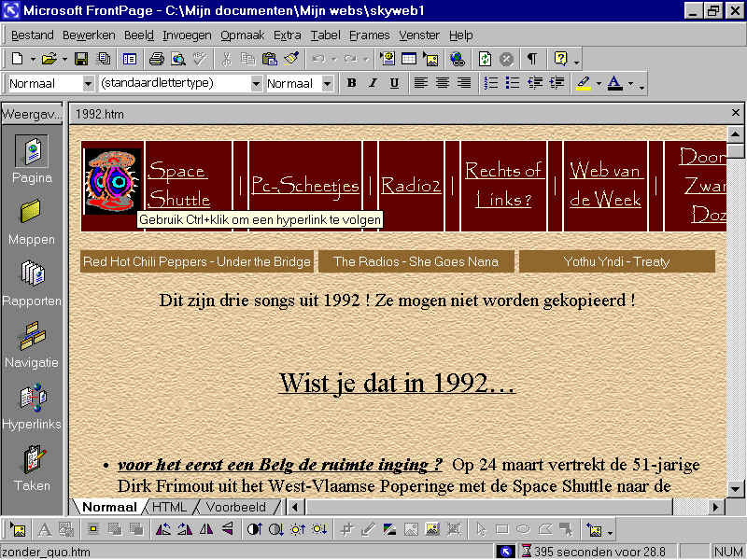Image resolution: width=747 pixels, height=560 pixels.
Task: Refresh the page with the refresh icon
Action: 485,59
